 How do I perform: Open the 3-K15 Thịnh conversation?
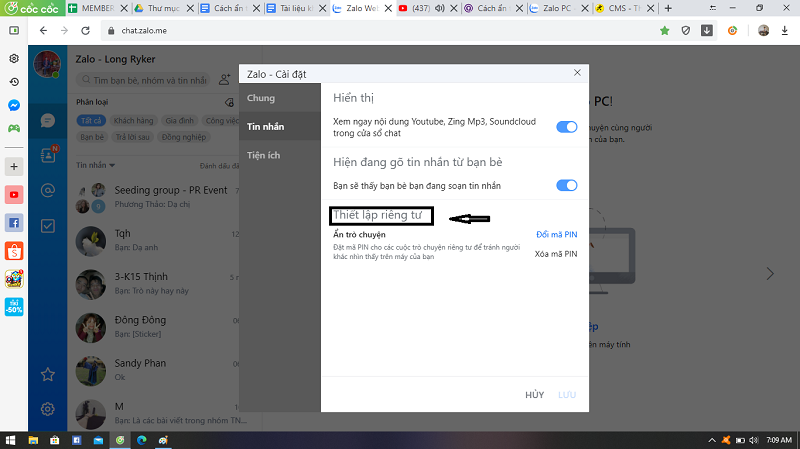coord(157,284)
